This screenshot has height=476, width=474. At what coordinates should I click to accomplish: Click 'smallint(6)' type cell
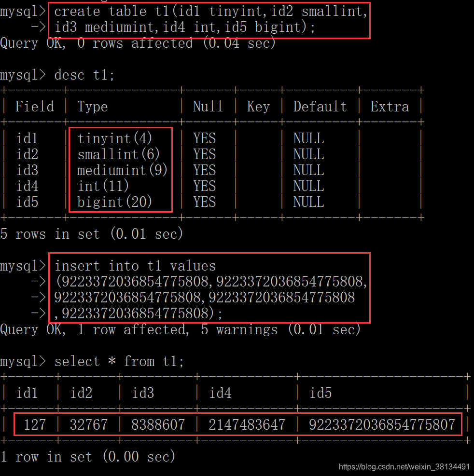(119, 154)
